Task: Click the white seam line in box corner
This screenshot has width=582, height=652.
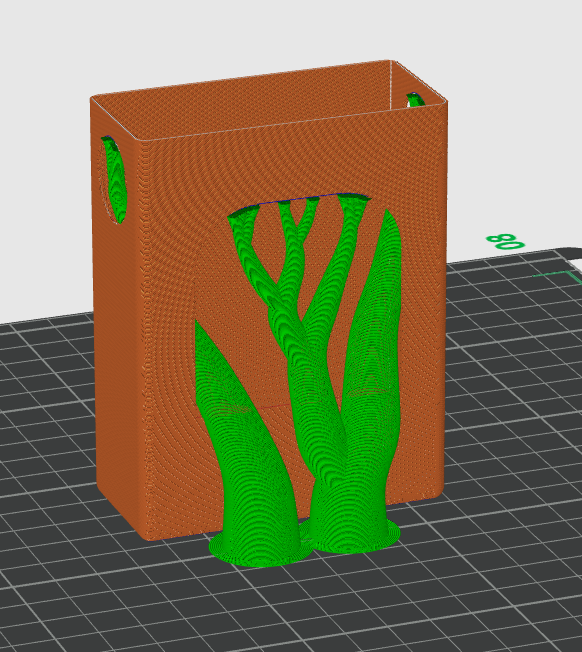Action: click(392, 85)
